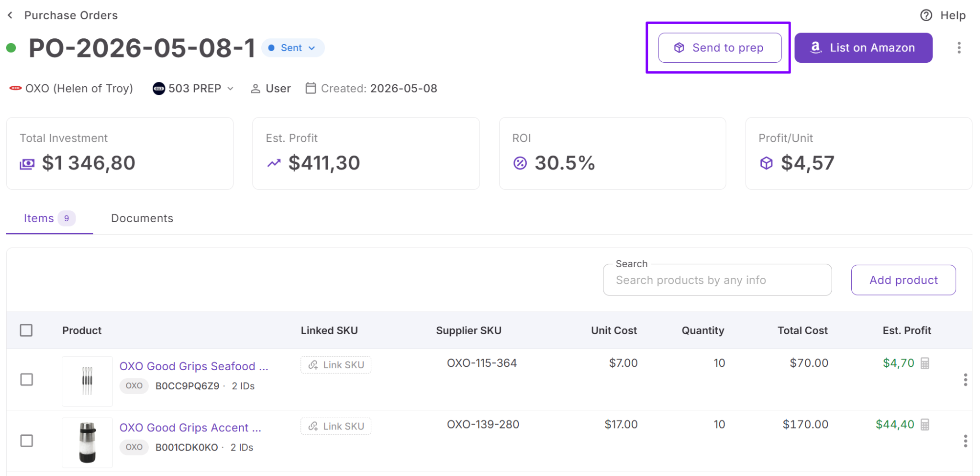Open the Seafood product thumbnail image
The image size is (980, 476).
coord(87,381)
